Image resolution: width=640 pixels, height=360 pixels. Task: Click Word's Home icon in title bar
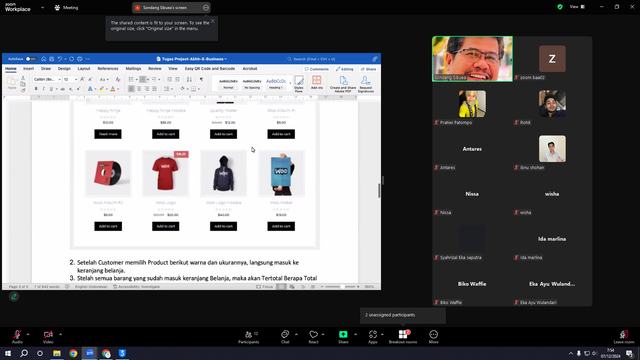coord(44,59)
